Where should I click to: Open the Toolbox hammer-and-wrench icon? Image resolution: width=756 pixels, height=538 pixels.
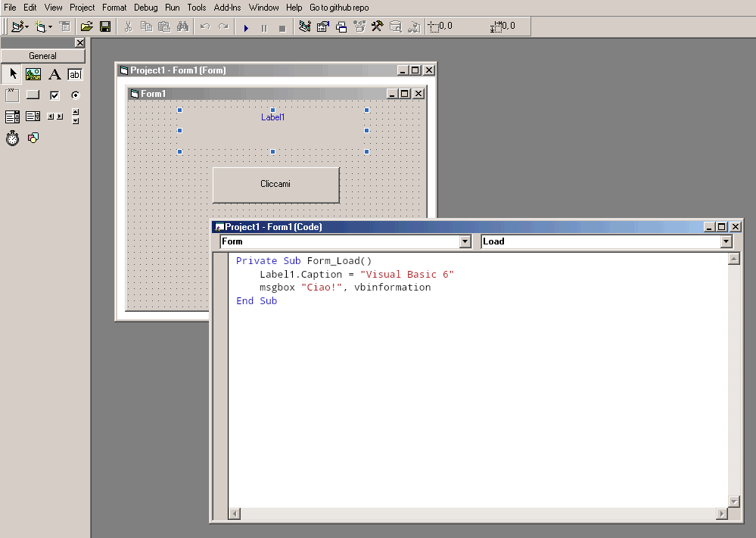tap(377, 26)
